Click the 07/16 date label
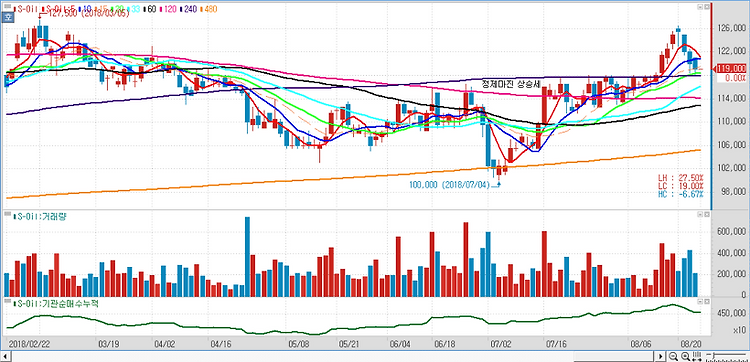This screenshot has height=362, width=750. click(x=557, y=344)
